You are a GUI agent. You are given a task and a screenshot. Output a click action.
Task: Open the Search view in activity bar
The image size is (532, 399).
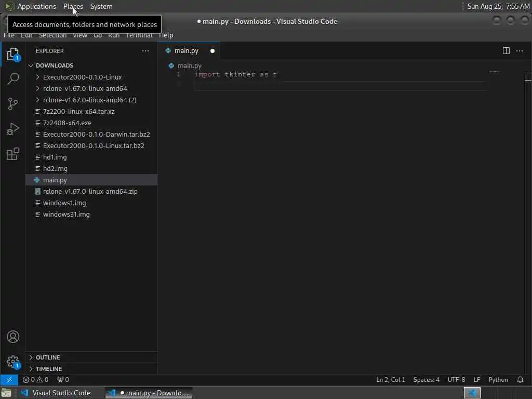[13, 79]
